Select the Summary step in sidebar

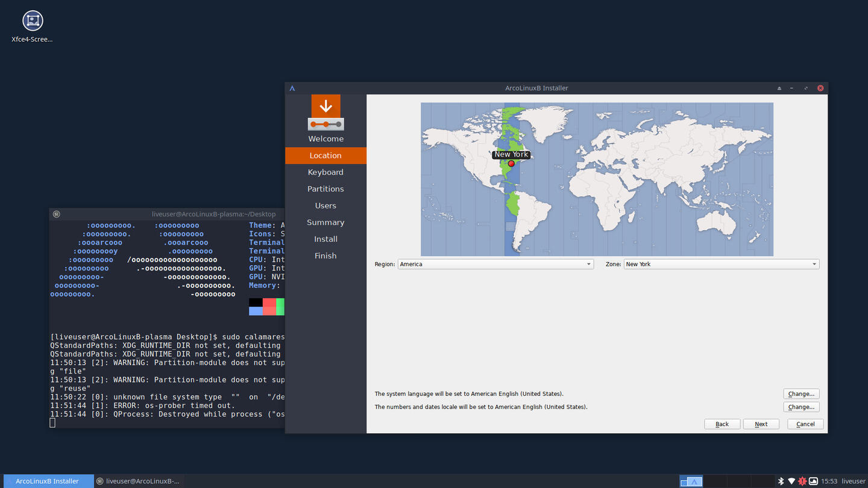[325, 222]
